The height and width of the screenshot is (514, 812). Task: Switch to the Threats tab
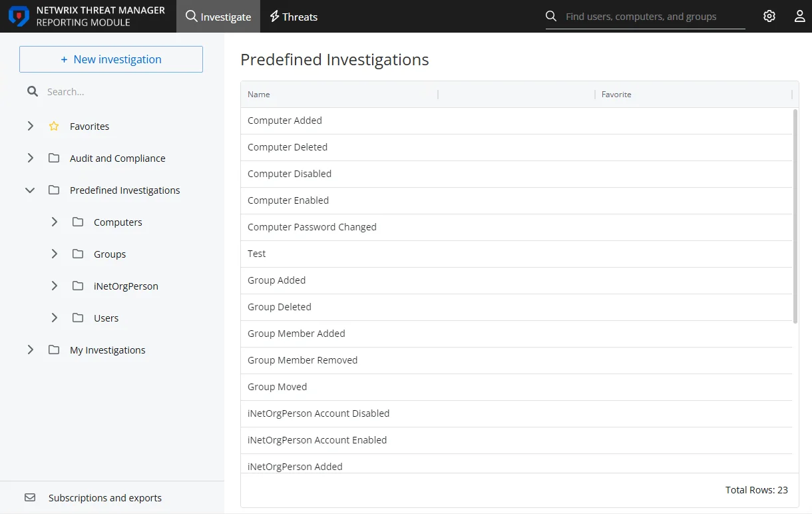tap(294, 17)
